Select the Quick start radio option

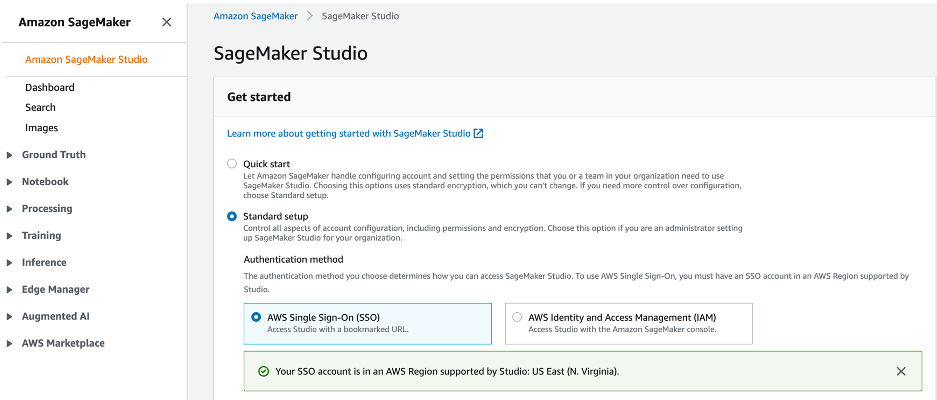pos(232,163)
